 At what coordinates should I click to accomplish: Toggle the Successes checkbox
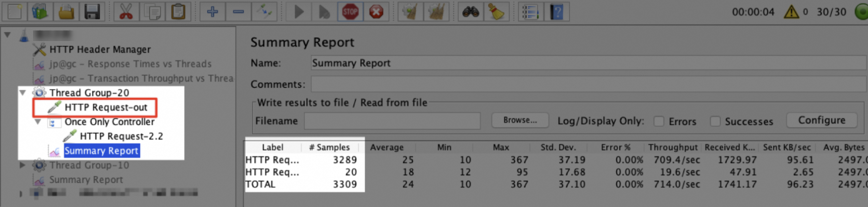(715, 121)
